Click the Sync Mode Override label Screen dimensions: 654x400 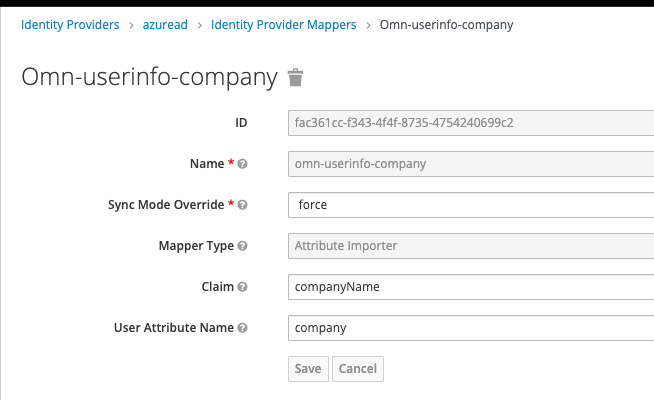click(x=166, y=205)
